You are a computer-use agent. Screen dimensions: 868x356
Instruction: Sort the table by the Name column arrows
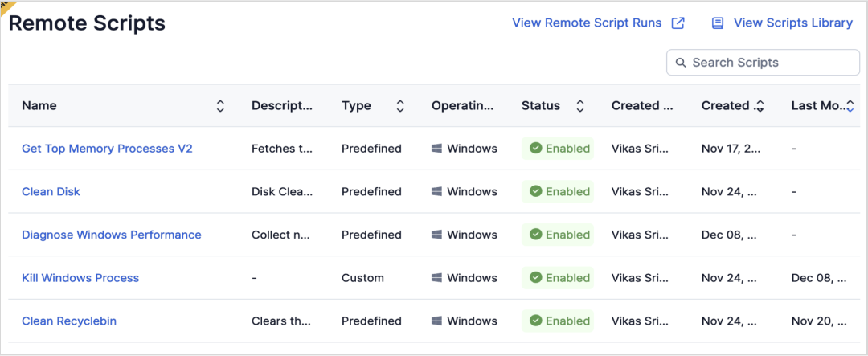coord(220,106)
